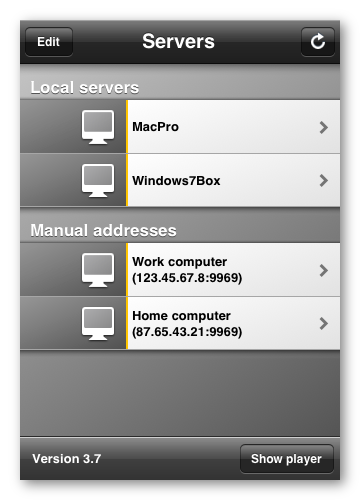Viewport: 360px width, 500px height.
Task: Click the Local servers section header
Action: pyautogui.click(x=85, y=88)
